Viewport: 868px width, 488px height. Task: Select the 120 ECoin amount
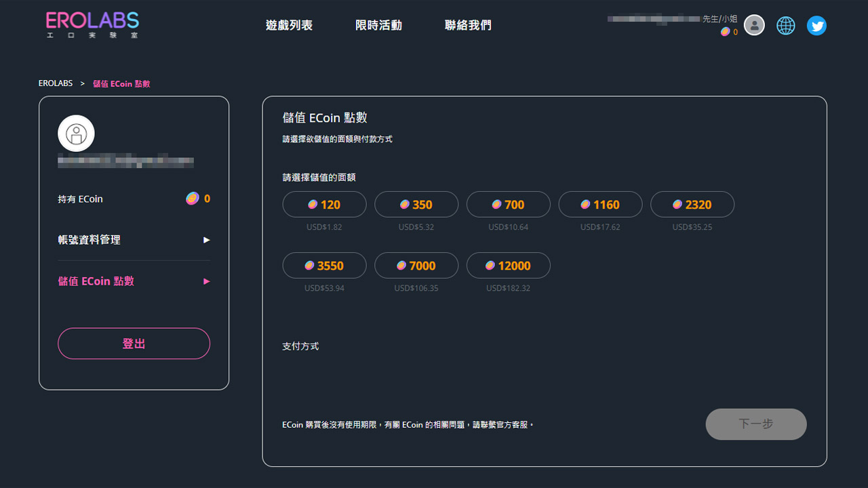click(x=324, y=205)
